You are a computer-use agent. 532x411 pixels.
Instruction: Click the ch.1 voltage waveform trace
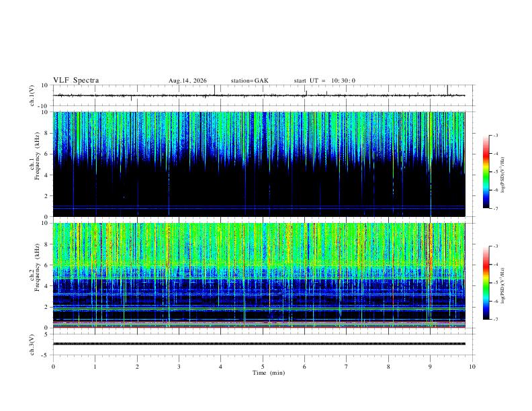tap(259, 95)
